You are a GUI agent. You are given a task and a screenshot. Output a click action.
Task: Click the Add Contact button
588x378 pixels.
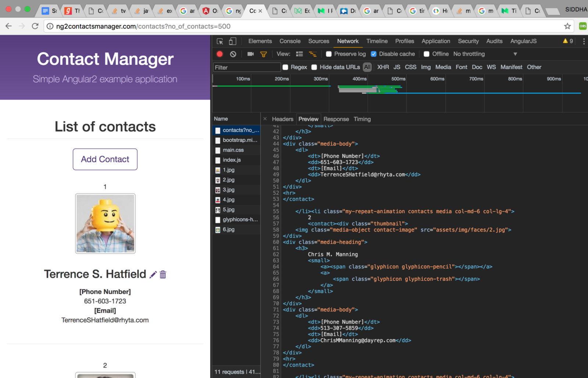tap(105, 159)
